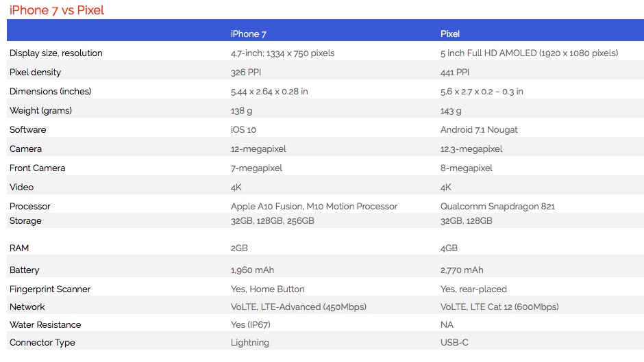Select the 12.3-megapixel camera value
Viewport: 644px width, 362px height.
coord(471,148)
